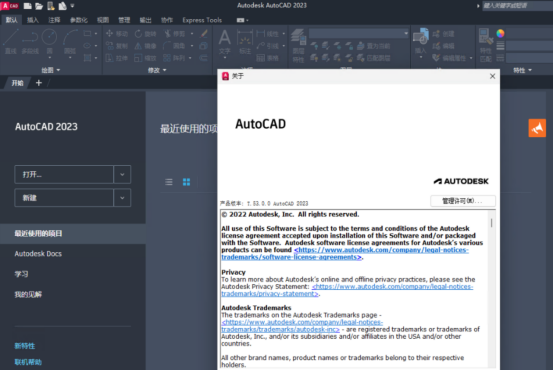Open the Array (阵列) dropdown arrow
The width and height of the screenshot is (554, 371).
click(x=190, y=58)
